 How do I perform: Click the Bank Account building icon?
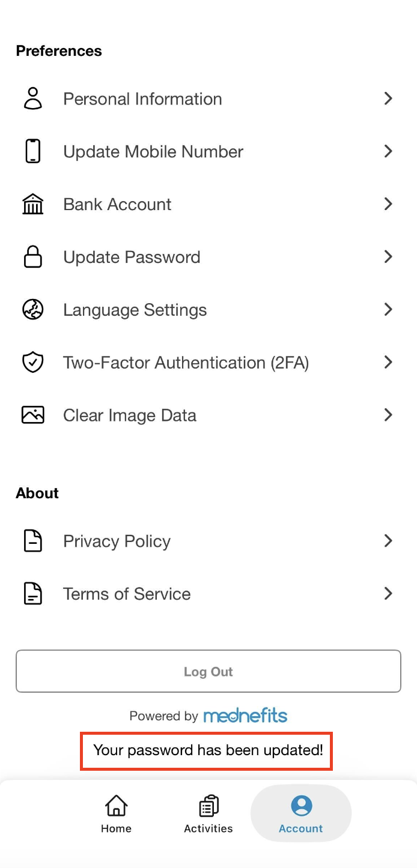[33, 204]
